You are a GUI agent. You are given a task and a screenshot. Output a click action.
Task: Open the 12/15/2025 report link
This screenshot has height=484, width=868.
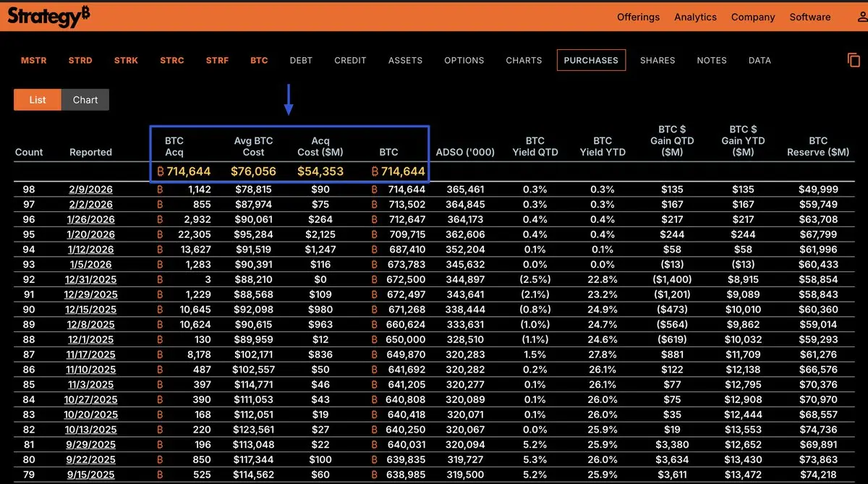90,310
